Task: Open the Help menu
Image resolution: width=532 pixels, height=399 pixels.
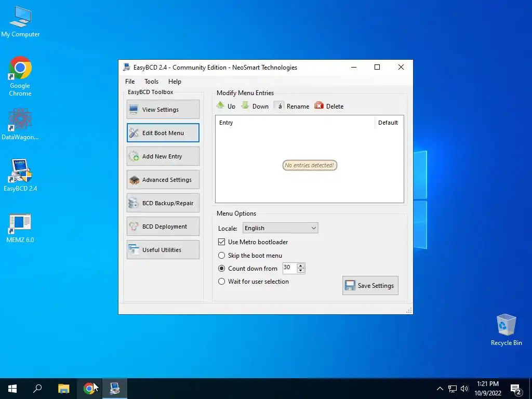Action: coord(175,82)
